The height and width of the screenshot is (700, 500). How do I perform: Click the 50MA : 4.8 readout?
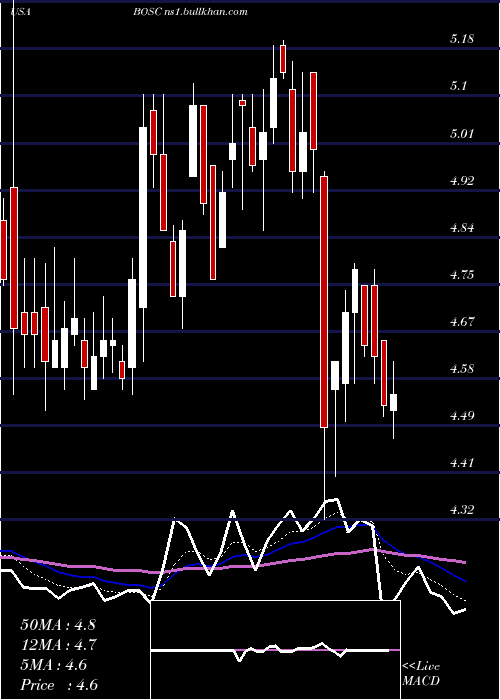click(58, 625)
